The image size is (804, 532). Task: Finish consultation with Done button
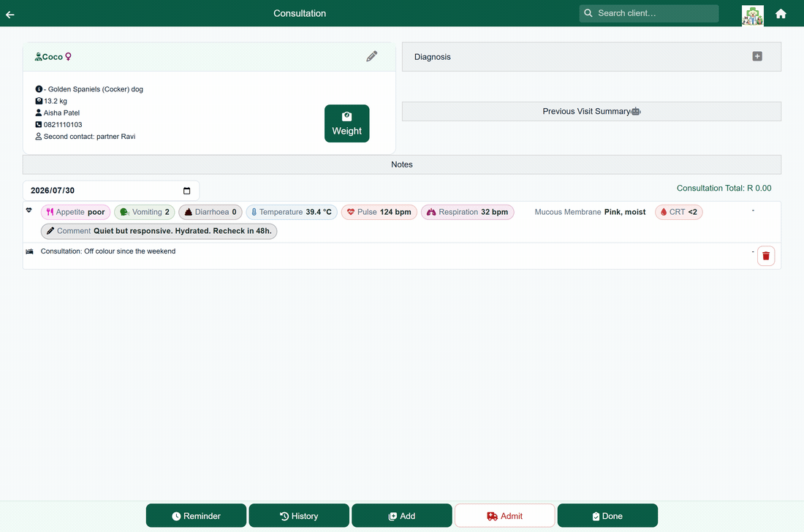point(607,516)
